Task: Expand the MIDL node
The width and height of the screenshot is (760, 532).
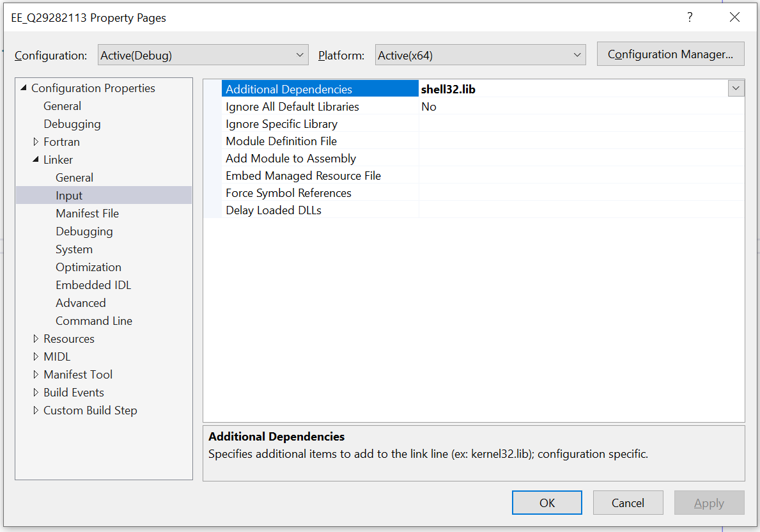Action: click(x=35, y=356)
